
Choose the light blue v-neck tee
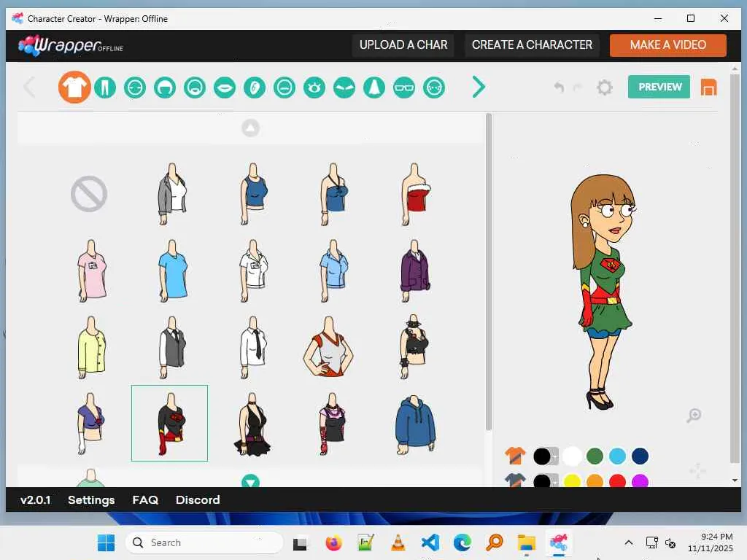172,271
